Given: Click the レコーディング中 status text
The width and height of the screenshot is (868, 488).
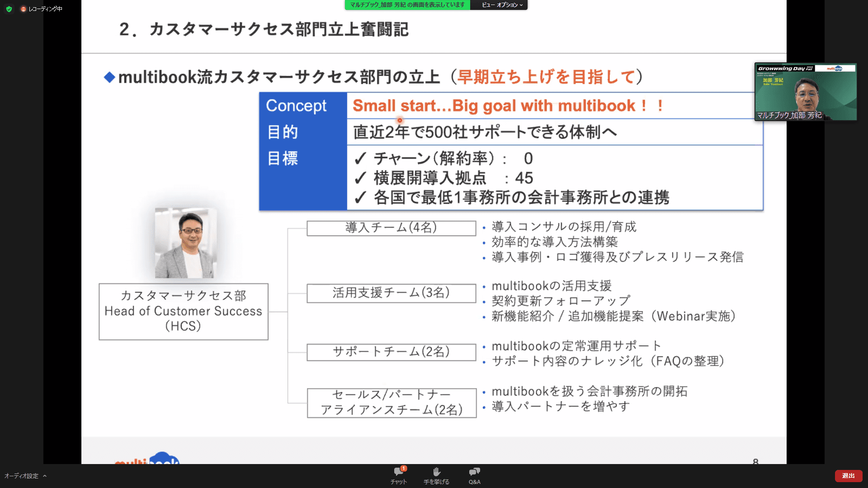Looking at the screenshot, I should click(46, 9).
